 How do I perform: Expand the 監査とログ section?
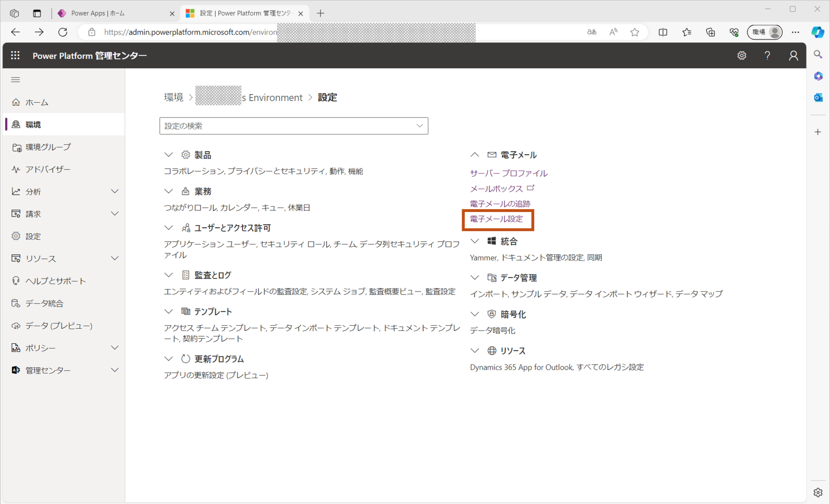[x=169, y=275]
